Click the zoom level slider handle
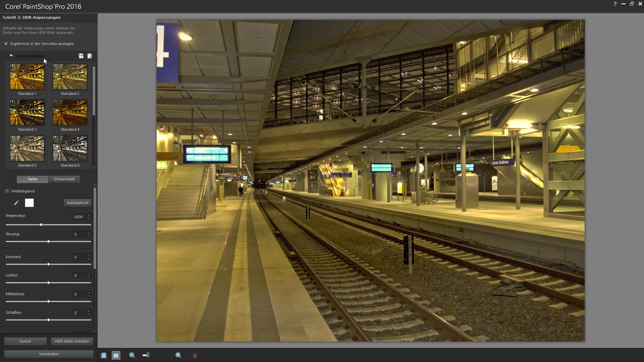Image resolution: width=644 pixels, height=362 pixels. [x=148, y=355]
